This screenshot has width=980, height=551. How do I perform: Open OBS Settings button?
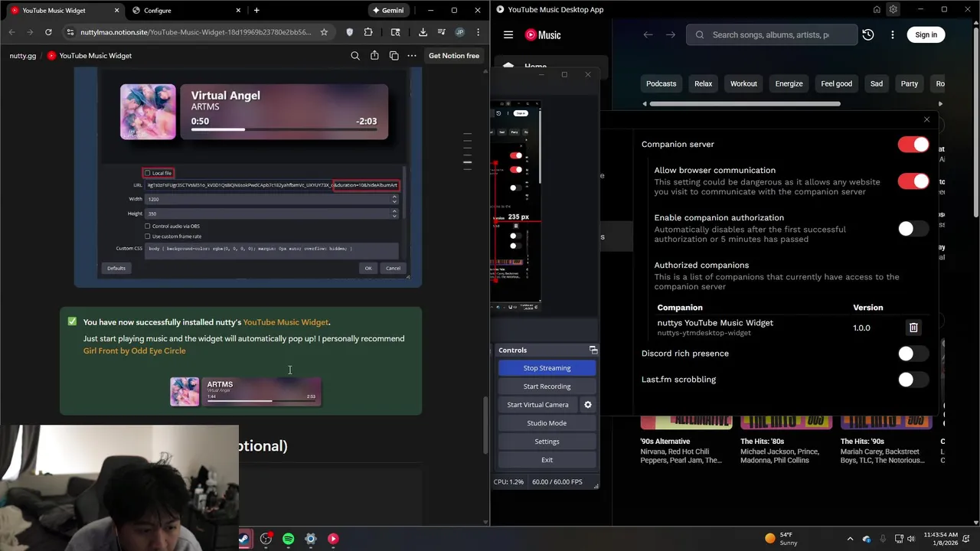point(547,442)
